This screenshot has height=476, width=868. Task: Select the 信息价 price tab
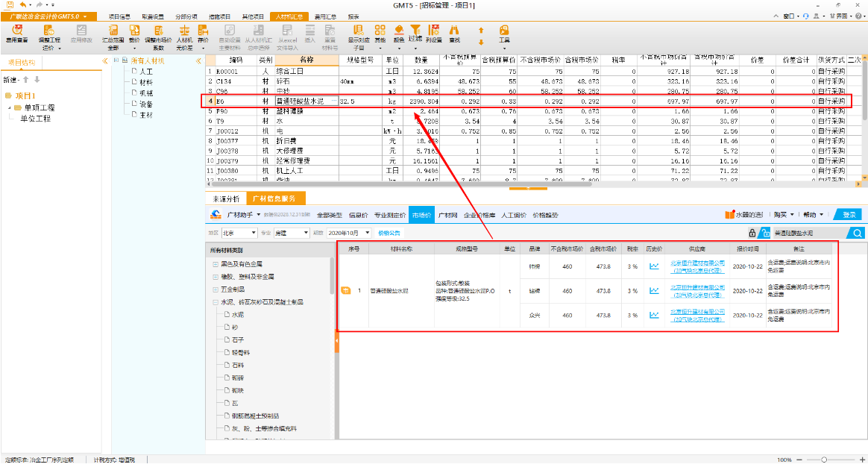pos(360,215)
